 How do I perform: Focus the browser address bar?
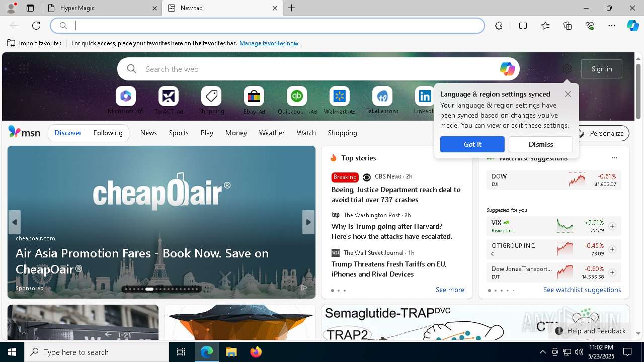point(268,26)
